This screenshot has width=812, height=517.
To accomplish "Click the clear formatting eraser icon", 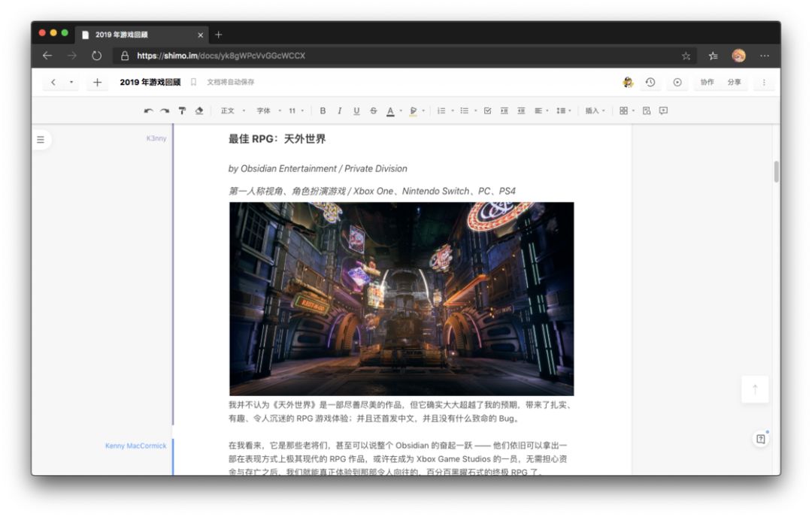I will click(199, 110).
